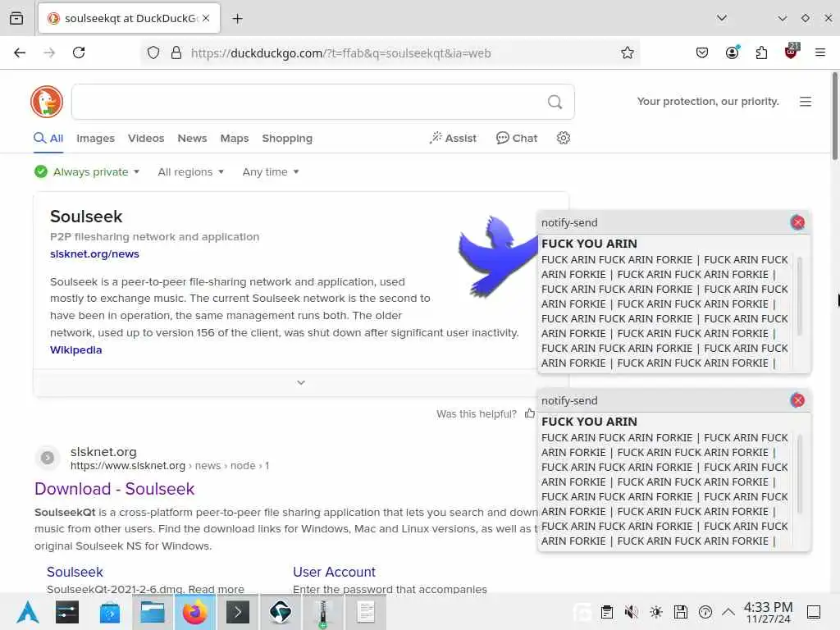Bookmark this page with the star icon
The height and width of the screenshot is (630, 840).
coord(628,52)
